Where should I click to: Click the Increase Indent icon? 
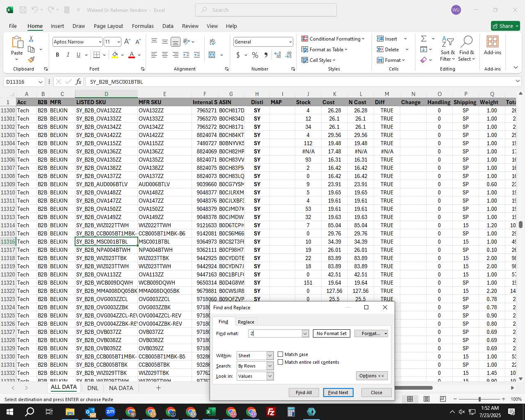pyautogui.click(x=197, y=55)
